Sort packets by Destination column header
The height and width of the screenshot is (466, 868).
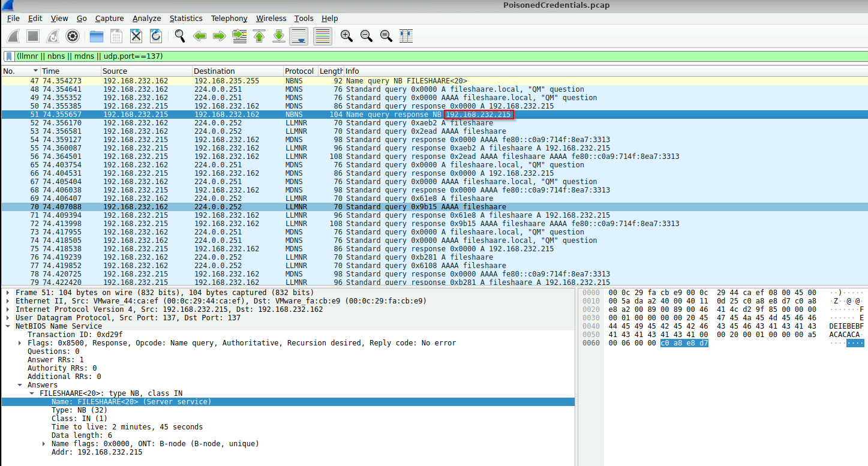(x=214, y=71)
